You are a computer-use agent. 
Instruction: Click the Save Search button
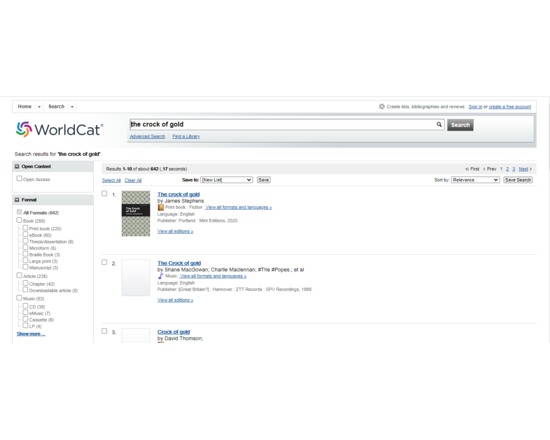tap(518, 180)
